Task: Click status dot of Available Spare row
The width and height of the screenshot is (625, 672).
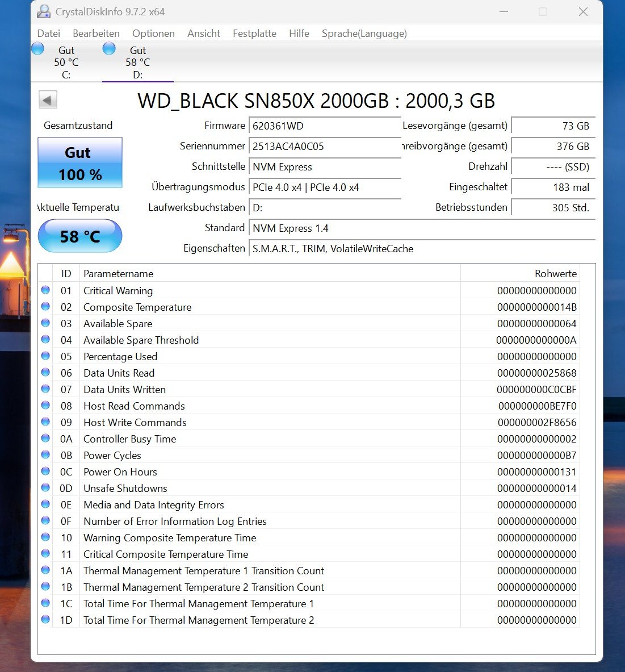Action: [45, 323]
